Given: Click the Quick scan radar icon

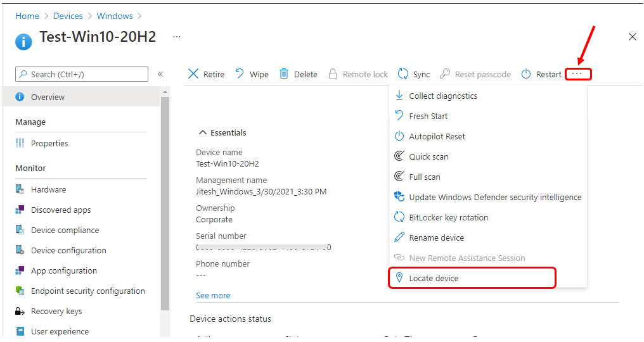Looking at the screenshot, I should click(x=399, y=156).
